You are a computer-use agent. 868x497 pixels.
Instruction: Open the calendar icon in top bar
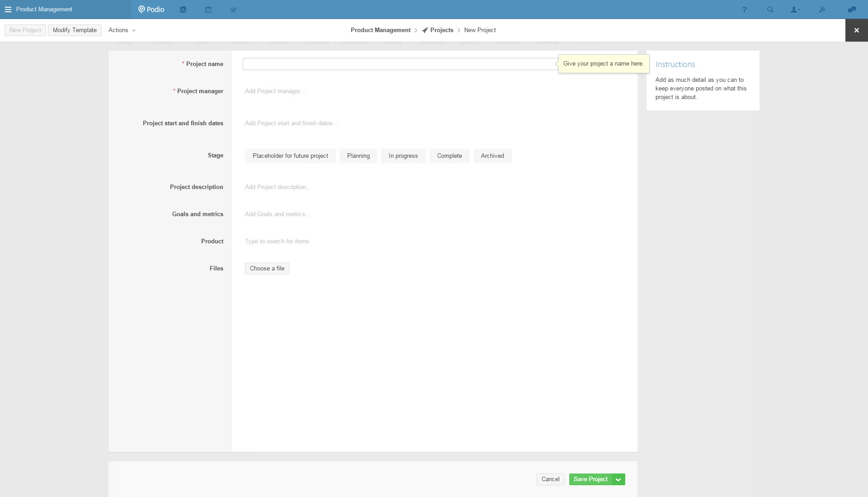208,9
